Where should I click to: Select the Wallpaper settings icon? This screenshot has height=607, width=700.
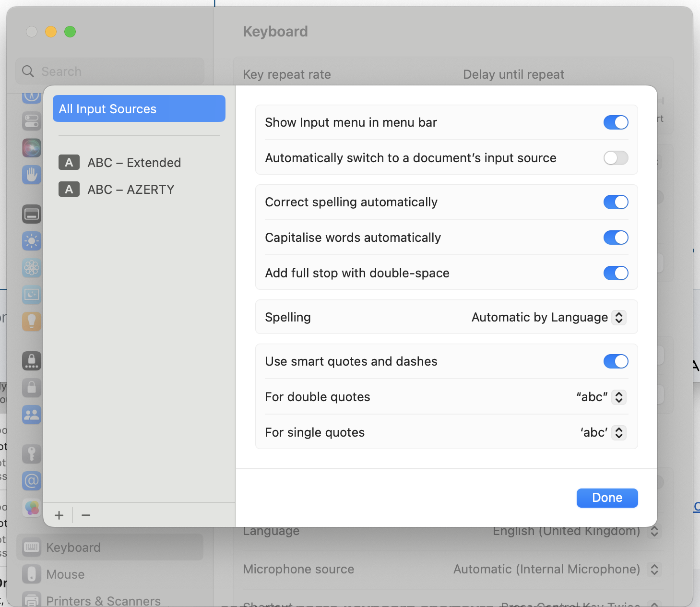coord(31,268)
